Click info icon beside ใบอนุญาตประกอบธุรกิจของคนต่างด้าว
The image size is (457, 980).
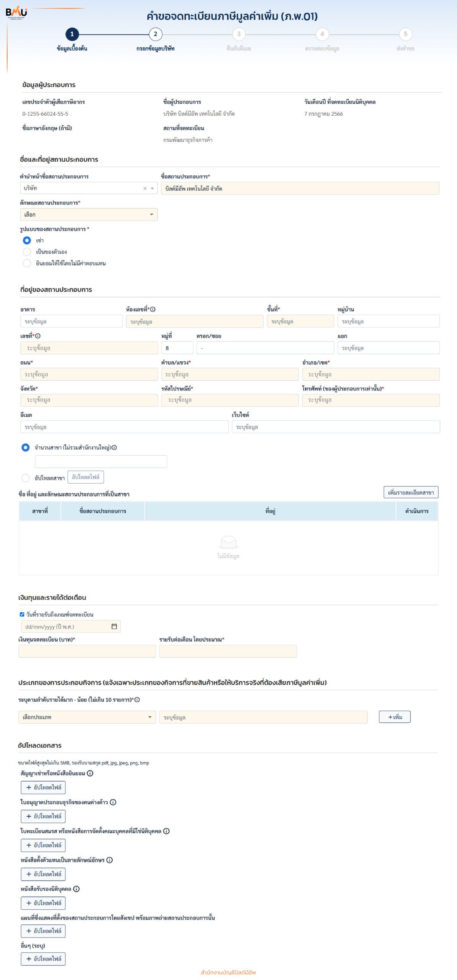click(113, 802)
